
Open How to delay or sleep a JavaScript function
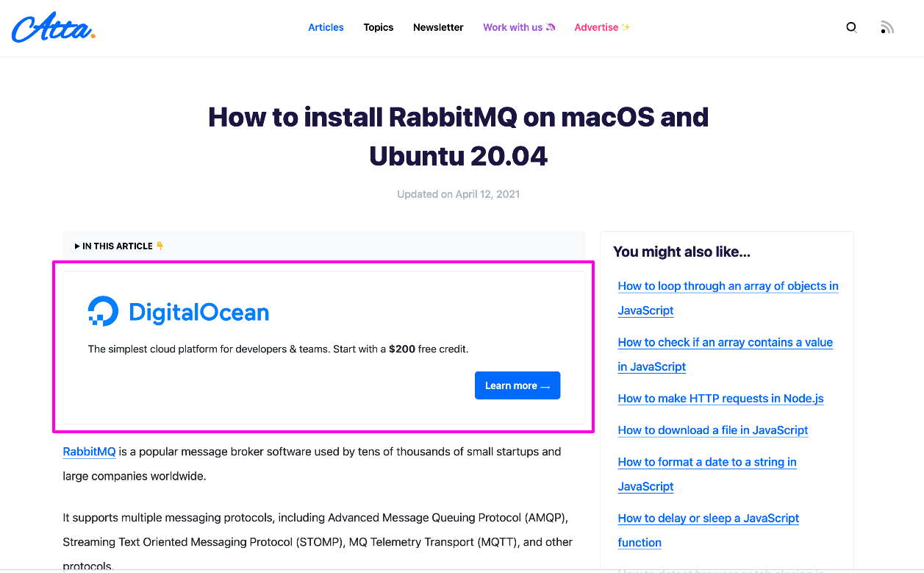709,530
